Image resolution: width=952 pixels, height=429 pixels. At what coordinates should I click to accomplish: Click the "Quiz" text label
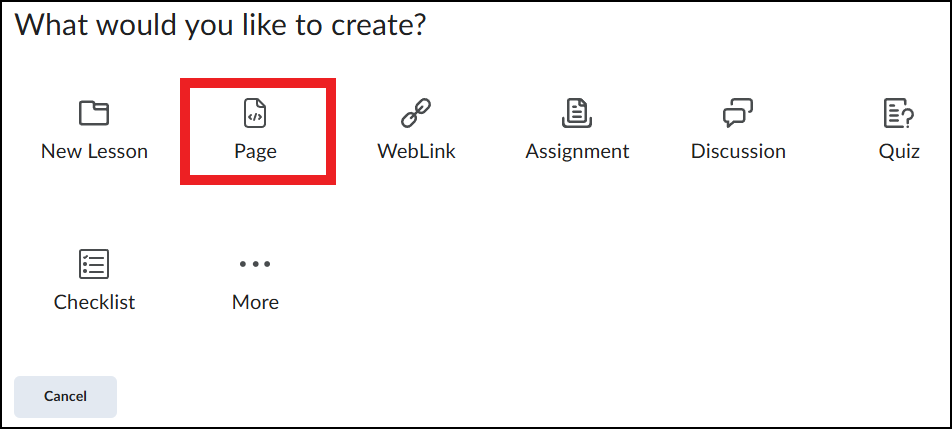click(x=899, y=151)
